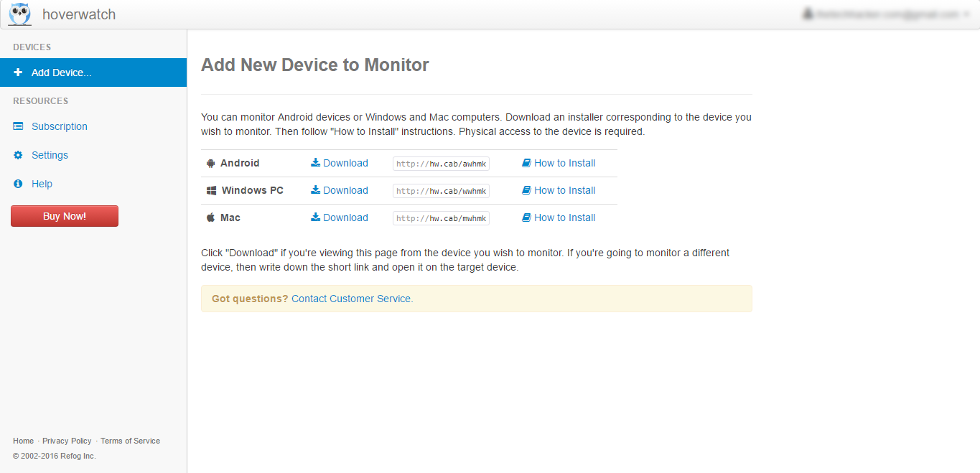This screenshot has height=473, width=980.
Task: Click the hoverwatch owl logo
Action: tap(20, 14)
